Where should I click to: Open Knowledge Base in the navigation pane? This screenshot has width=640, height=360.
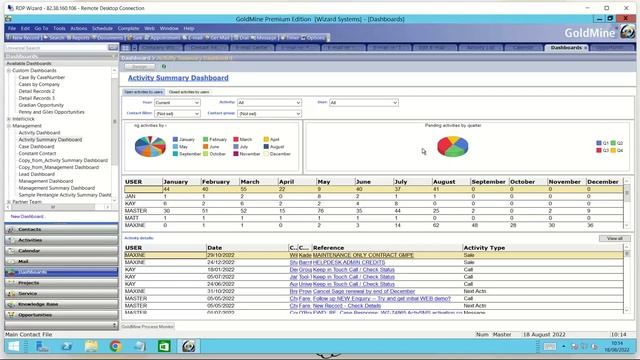click(x=61, y=304)
